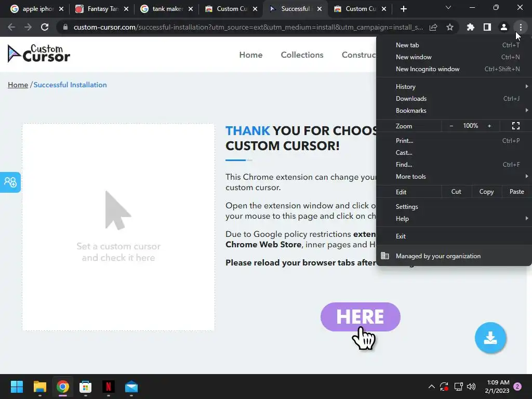Image resolution: width=532 pixels, height=399 pixels.
Task: Click Copy in the Edit row
Action: [486, 192]
